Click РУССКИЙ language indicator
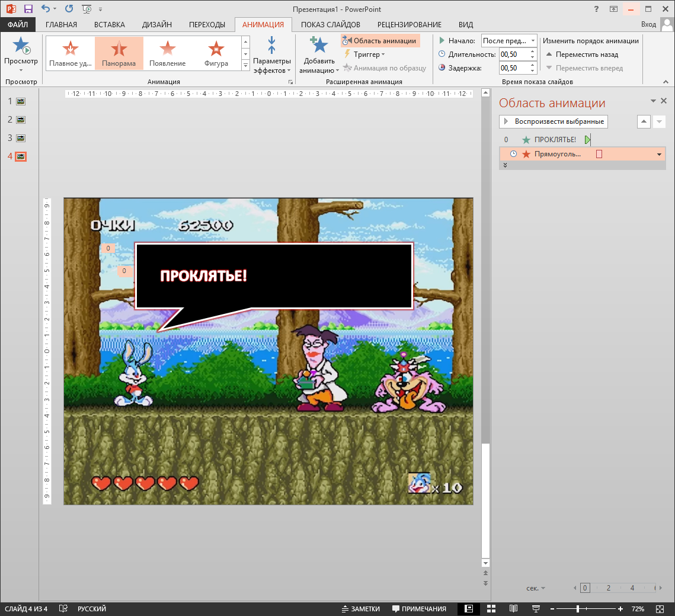This screenshot has height=616, width=675. point(92,609)
